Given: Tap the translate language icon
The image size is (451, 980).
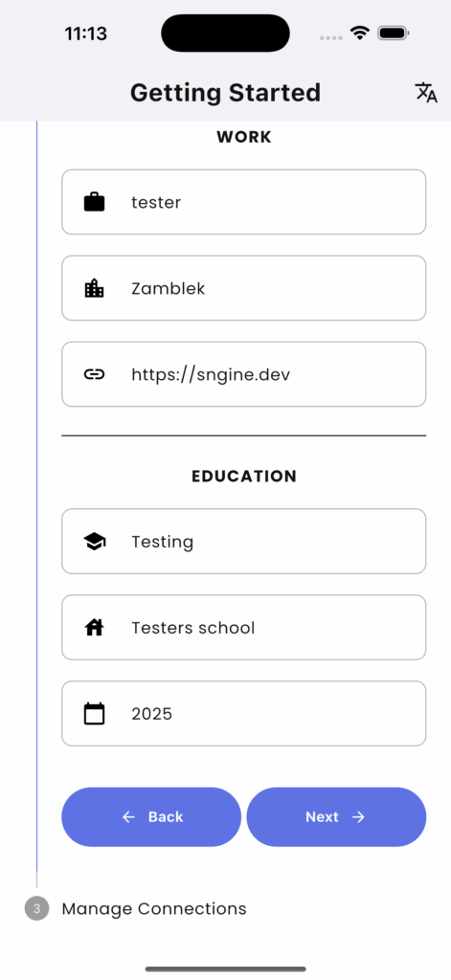Looking at the screenshot, I should coord(426,93).
